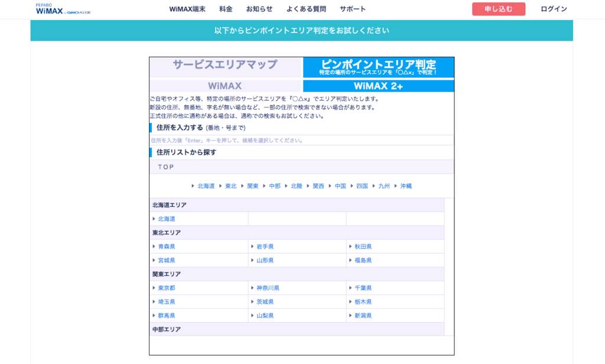605x364 pixels.
Task: Click the ログイン link
Action: pos(552,9)
